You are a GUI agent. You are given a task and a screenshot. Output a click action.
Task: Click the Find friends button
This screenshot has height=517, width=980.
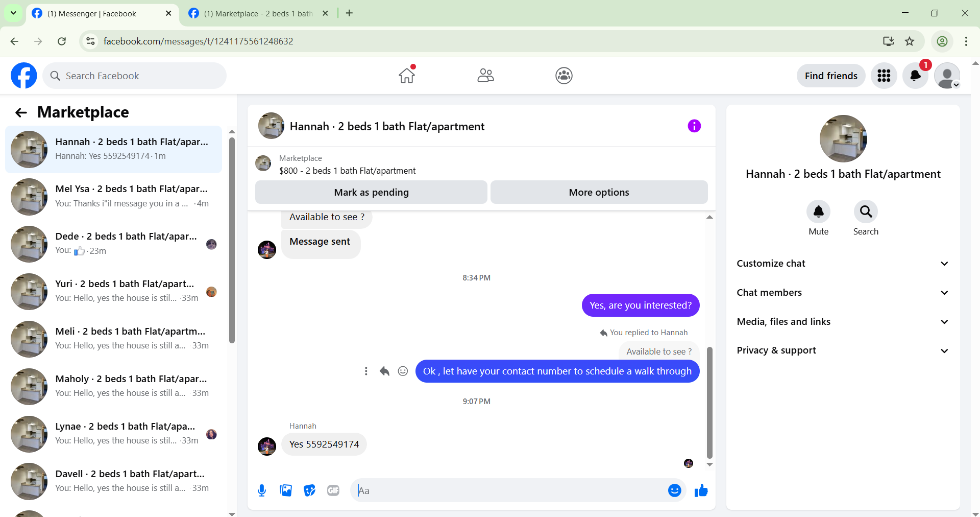click(831, 76)
